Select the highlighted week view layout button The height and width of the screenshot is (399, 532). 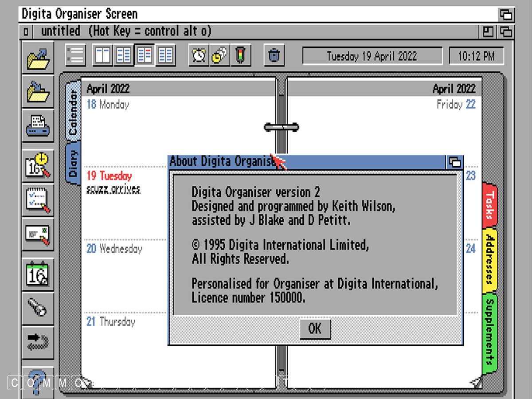[145, 55]
